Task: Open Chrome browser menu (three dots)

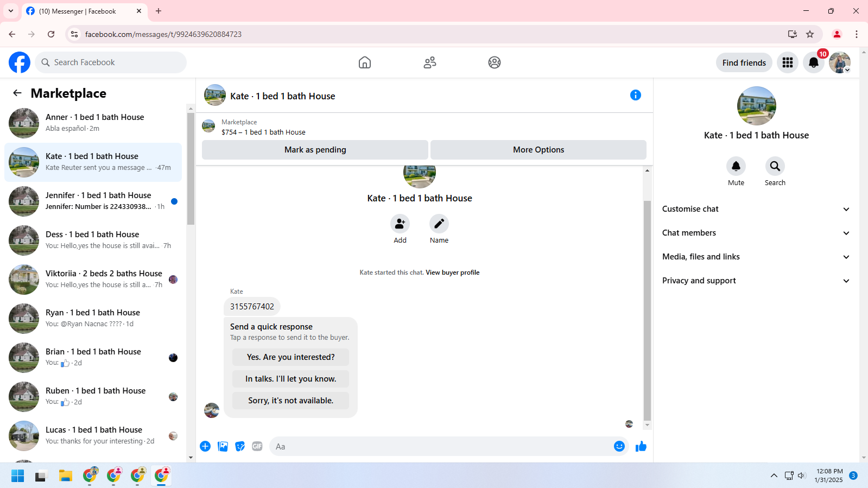Action: (857, 34)
